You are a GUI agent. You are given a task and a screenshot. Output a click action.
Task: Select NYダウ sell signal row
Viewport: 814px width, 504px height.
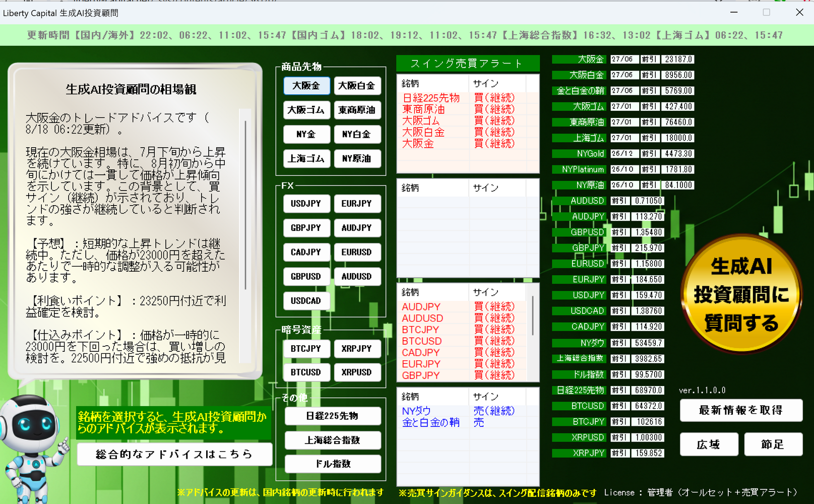coord(468,411)
